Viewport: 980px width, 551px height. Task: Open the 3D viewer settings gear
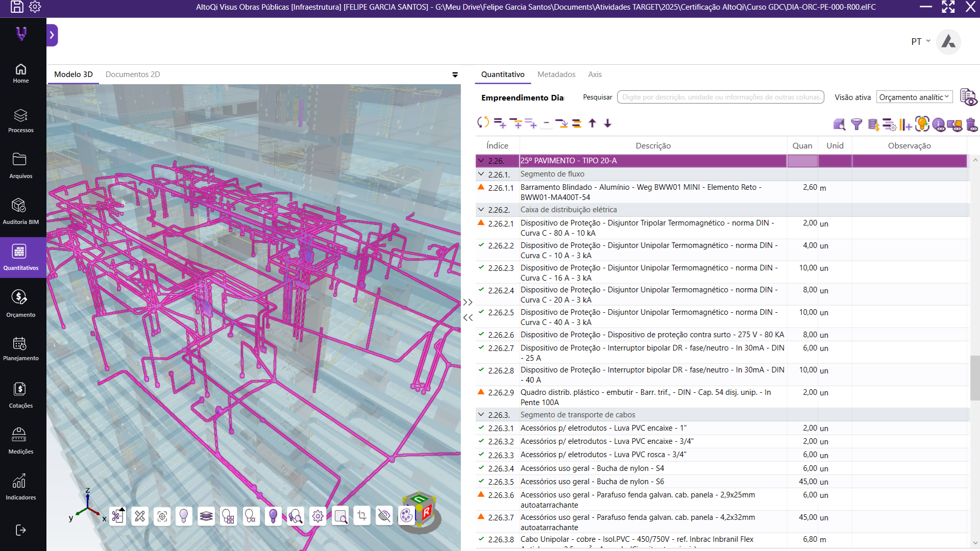tap(317, 516)
